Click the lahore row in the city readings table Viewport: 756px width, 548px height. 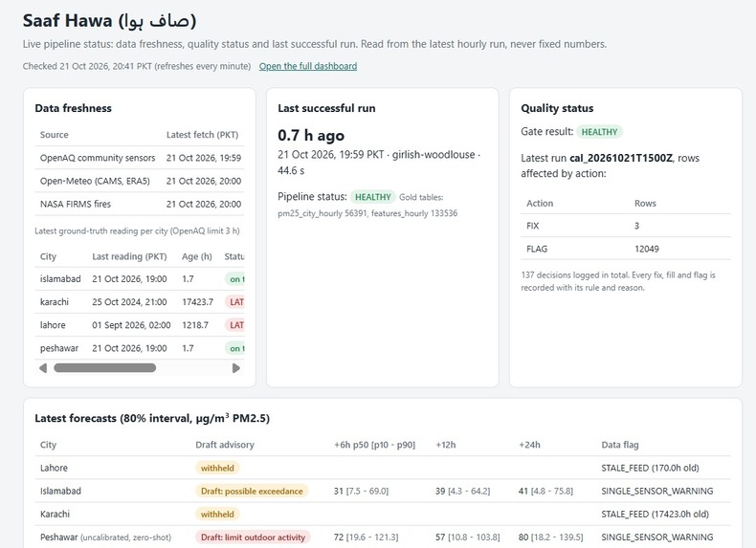[x=140, y=325]
